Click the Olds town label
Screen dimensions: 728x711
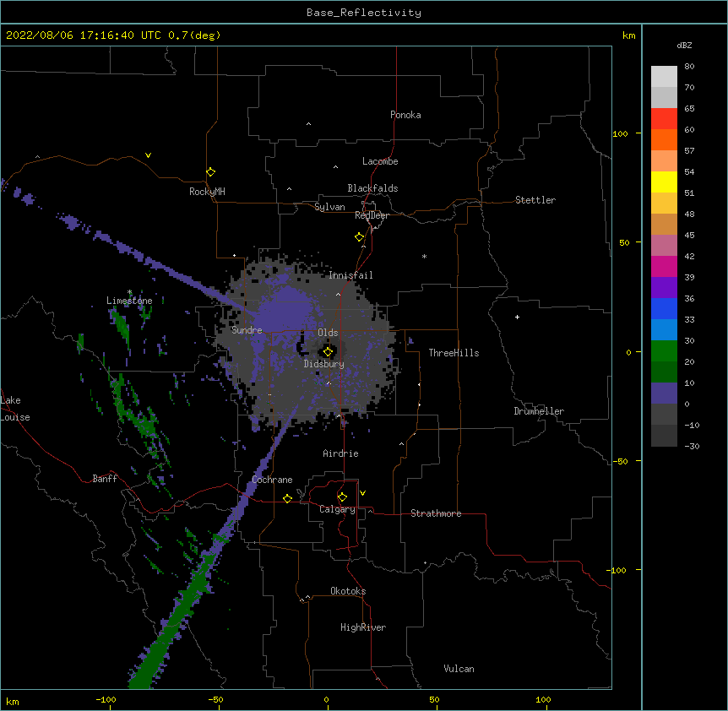pyautogui.click(x=328, y=333)
